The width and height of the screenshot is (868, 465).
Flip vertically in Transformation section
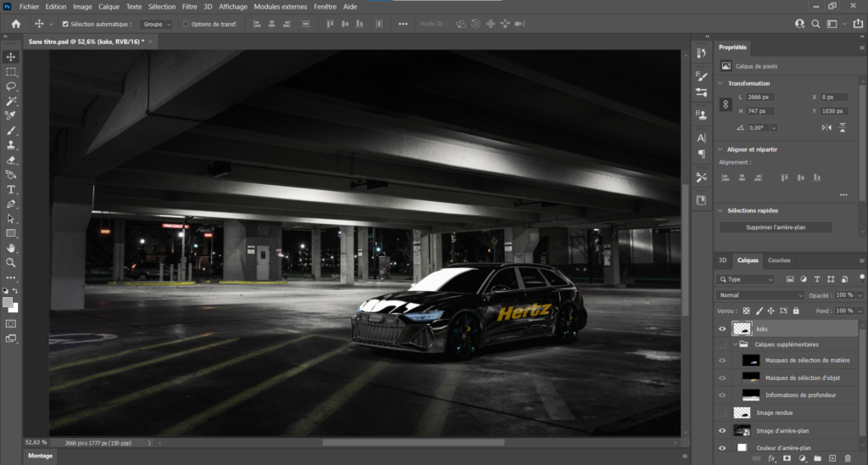coord(842,127)
